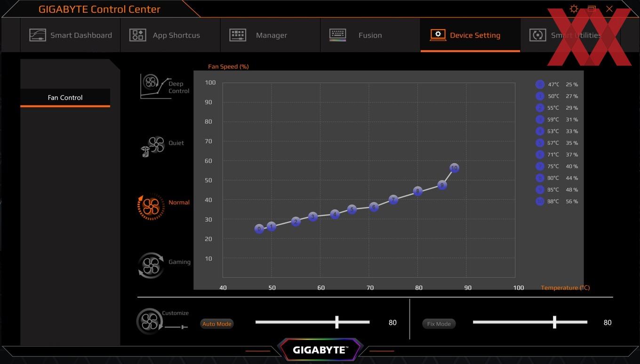
Task: Click '56 %' legend speed text
Action: 572,202
